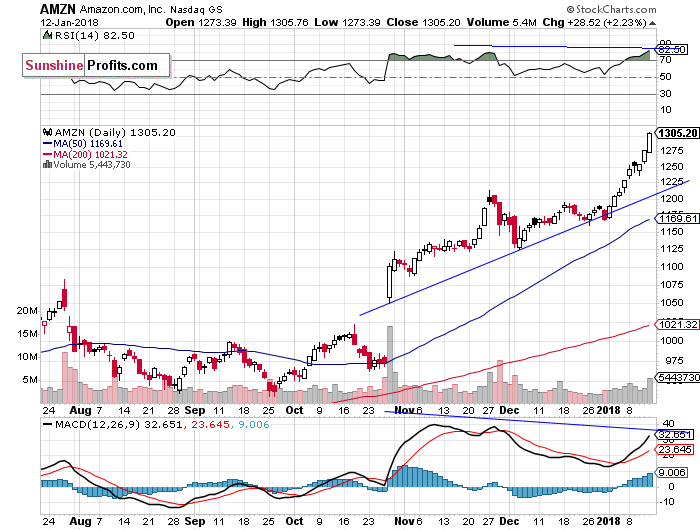Click the 10M volume axis label
Viewport: 700px width, 530px height.
28,357
